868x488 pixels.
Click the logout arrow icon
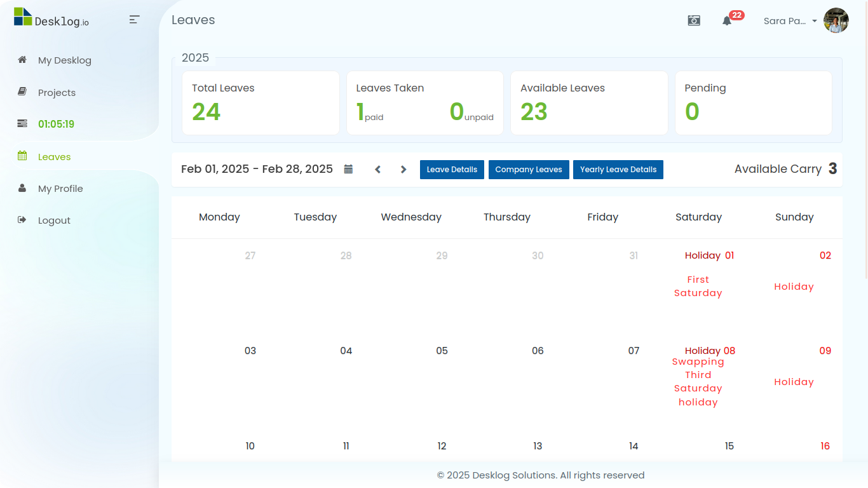[x=22, y=220]
